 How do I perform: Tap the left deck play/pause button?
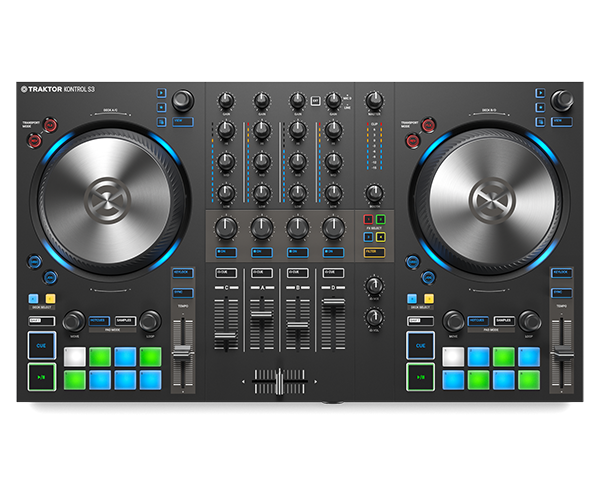tap(42, 377)
